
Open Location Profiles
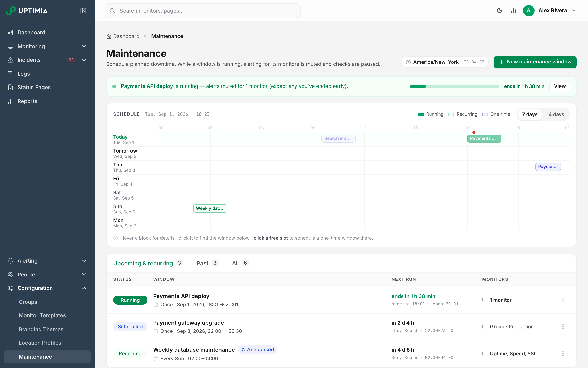(40, 343)
